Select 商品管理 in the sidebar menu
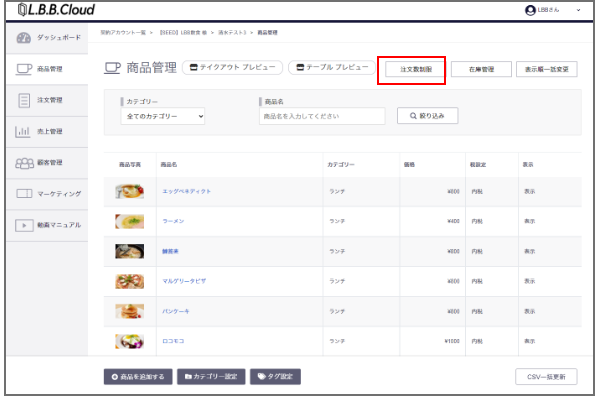 [46, 69]
